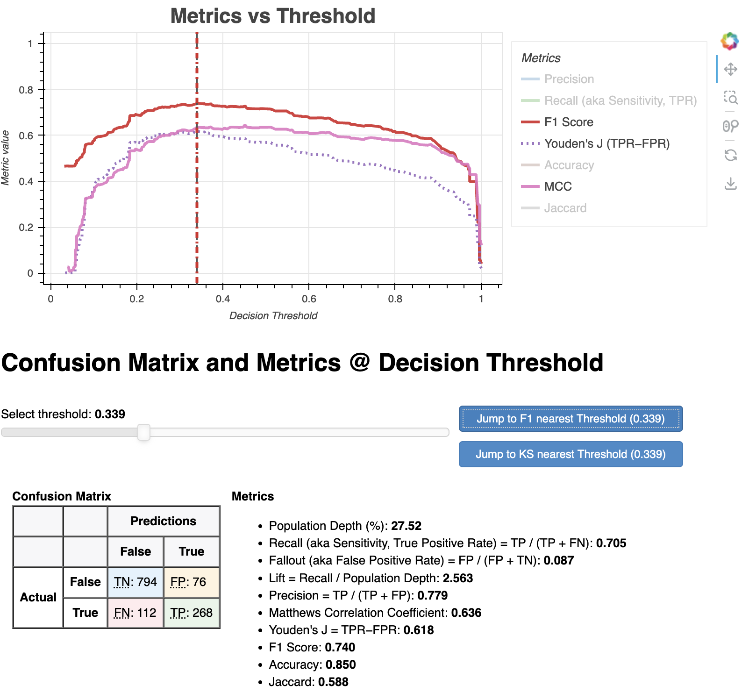Click the threshold slider handle

144,432
